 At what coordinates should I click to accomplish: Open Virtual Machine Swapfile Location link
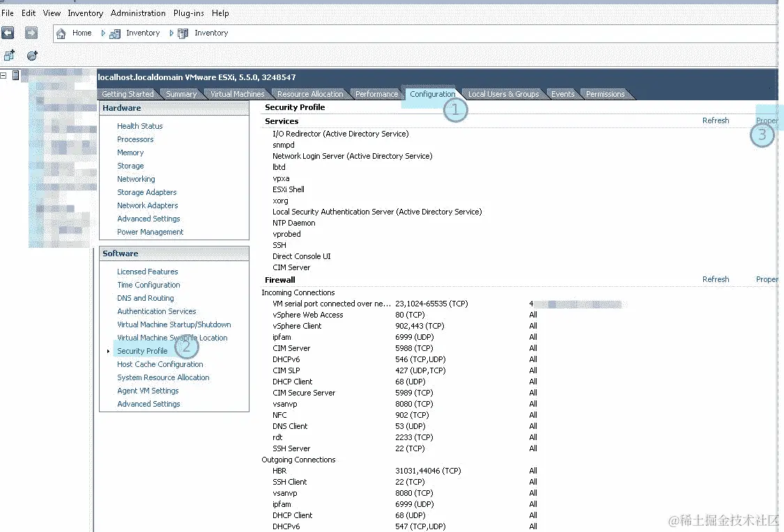point(172,338)
